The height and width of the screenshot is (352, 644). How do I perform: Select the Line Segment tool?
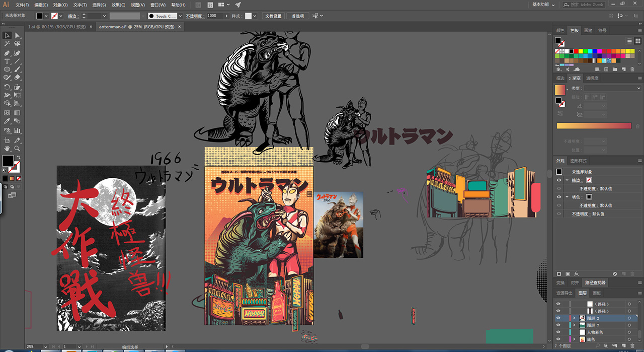(17, 61)
